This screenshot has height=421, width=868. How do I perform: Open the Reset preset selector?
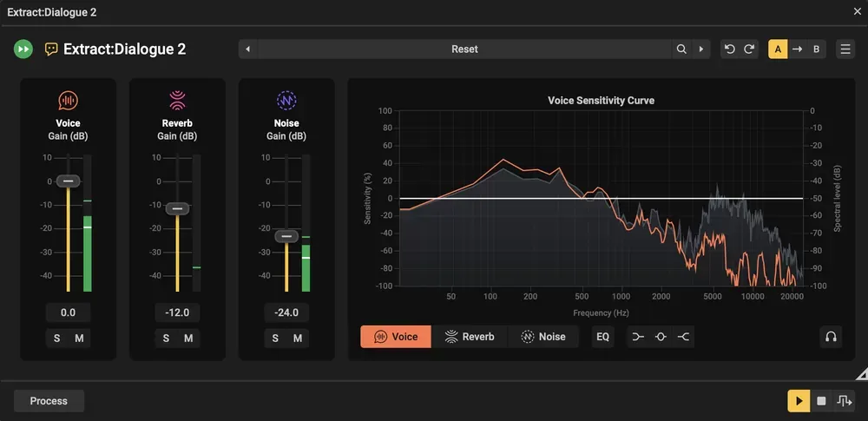(464, 49)
